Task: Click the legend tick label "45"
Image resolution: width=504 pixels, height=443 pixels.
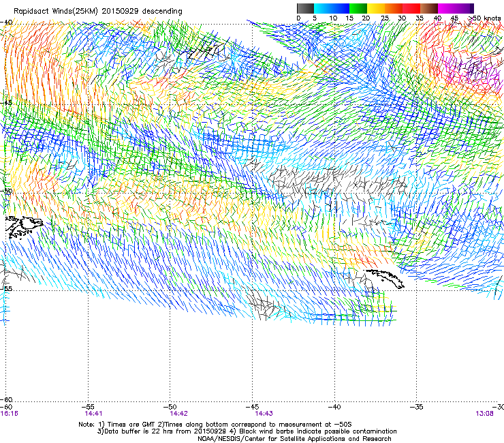Action: [454, 18]
